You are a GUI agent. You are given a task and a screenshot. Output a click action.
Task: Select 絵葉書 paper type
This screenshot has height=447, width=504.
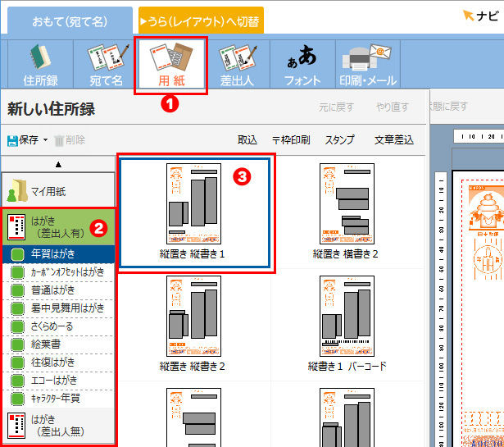click(x=58, y=344)
